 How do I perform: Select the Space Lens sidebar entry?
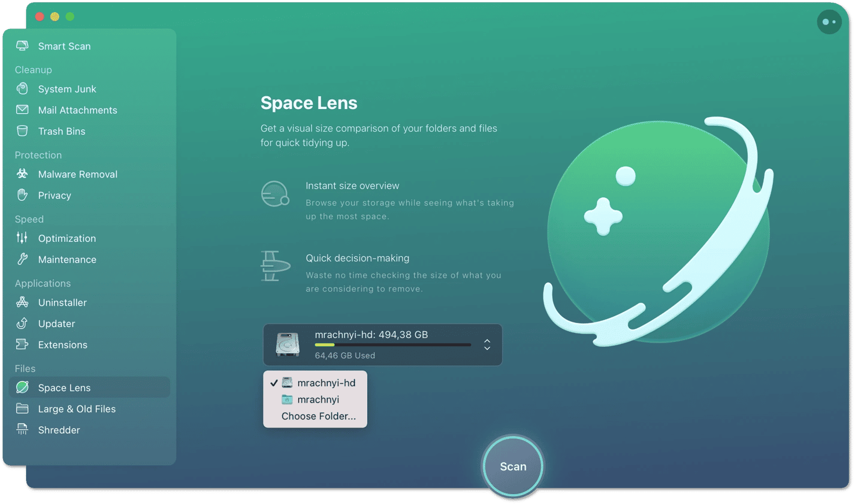click(89, 387)
